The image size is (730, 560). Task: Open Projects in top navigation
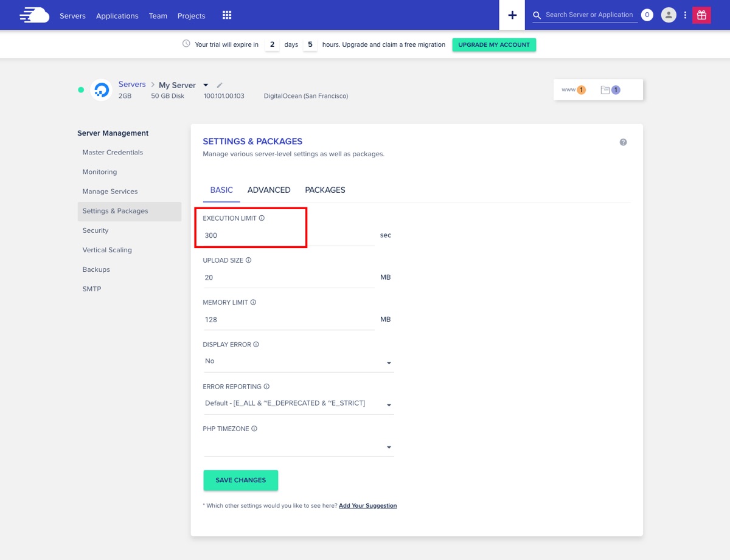[x=192, y=16]
